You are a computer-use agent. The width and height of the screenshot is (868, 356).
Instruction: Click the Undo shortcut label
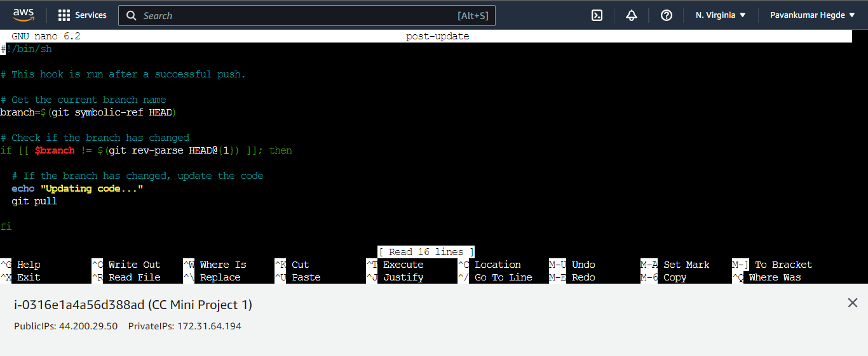coord(583,265)
